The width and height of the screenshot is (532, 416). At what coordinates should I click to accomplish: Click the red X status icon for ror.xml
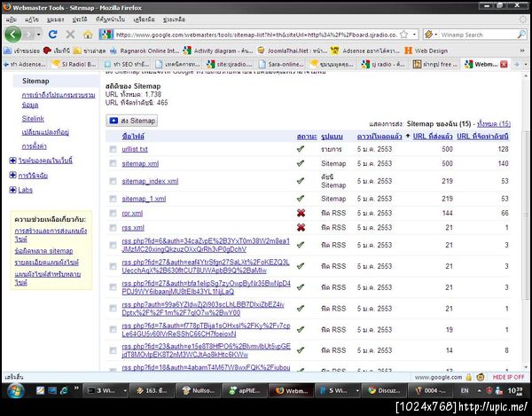(x=301, y=213)
